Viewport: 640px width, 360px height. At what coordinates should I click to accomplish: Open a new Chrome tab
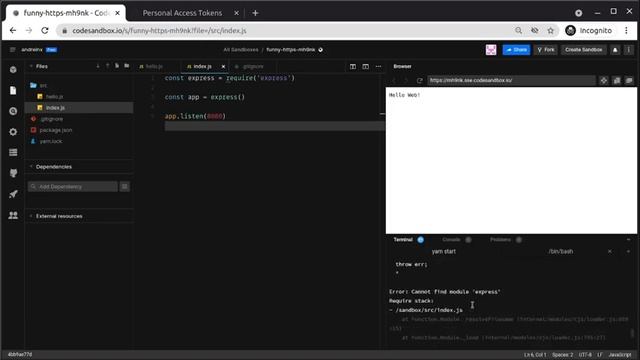click(x=255, y=13)
